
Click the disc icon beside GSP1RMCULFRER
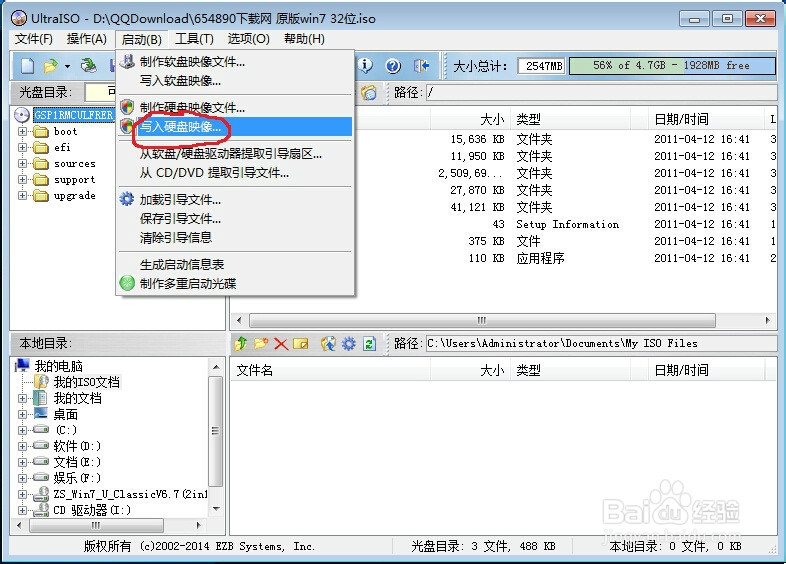pos(22,115)
